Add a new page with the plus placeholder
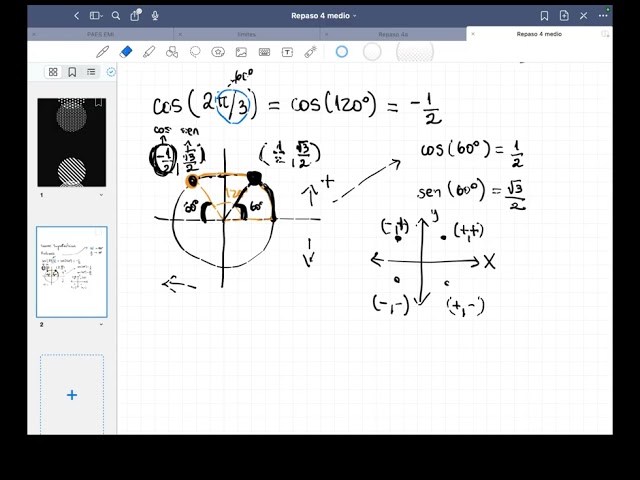This screenshot has width=640, height=480. [72, 395]
